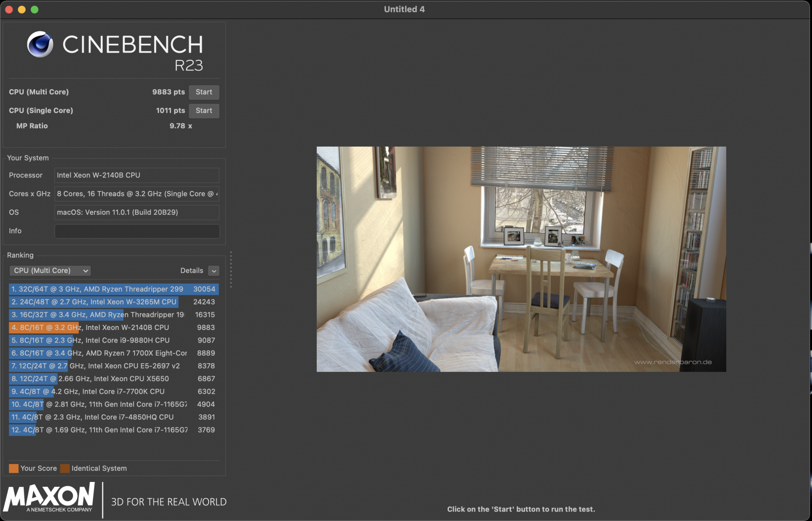Click the 1011 pts single core score
The width and height of the screenshot is (812, 521).
tap(170, 110)
